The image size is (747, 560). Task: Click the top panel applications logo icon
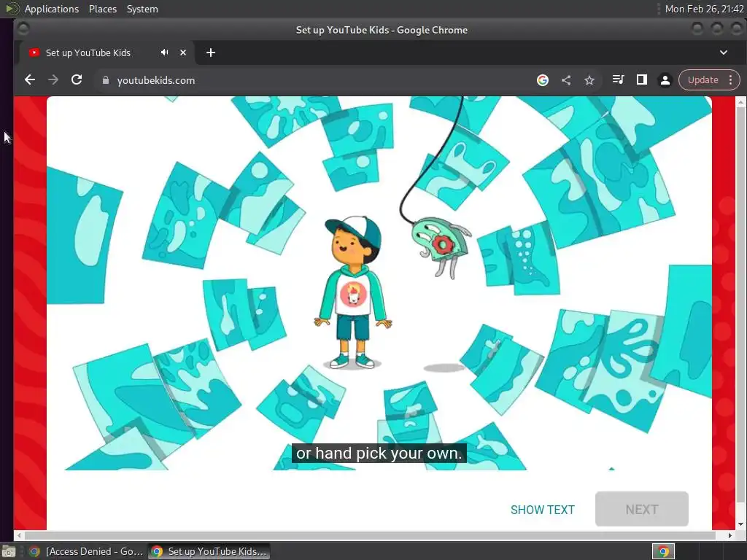pos(12,9)
